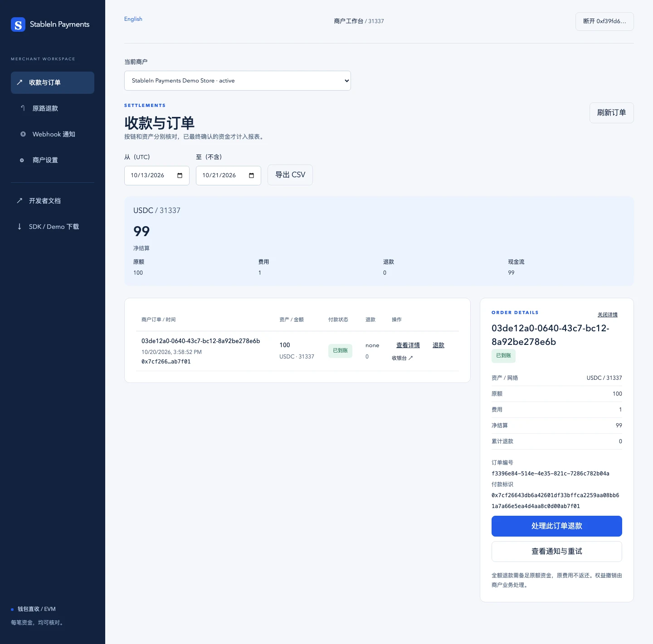653x644 pixels.
Task: Click order ID 03de12a0-0640-43c7-bc12-8a92be278e6b in the table
Action: coord(201,341)
